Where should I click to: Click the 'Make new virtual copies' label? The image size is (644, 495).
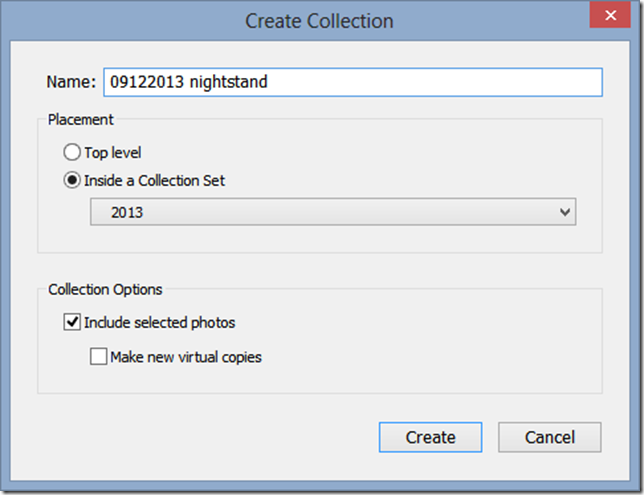[186, 357]
